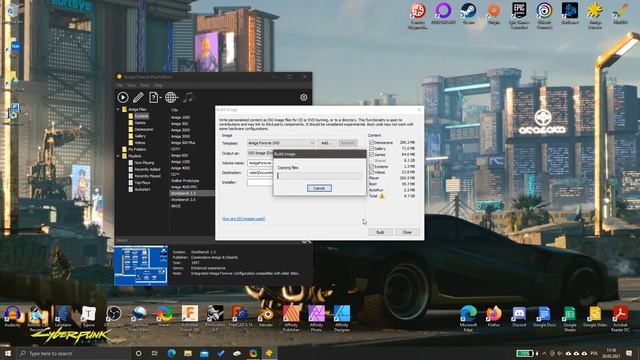Click the Workbench 1.3 preview thumbnail
The height and width of the screenshot is (360, 640).
click(x=141, y=265)
